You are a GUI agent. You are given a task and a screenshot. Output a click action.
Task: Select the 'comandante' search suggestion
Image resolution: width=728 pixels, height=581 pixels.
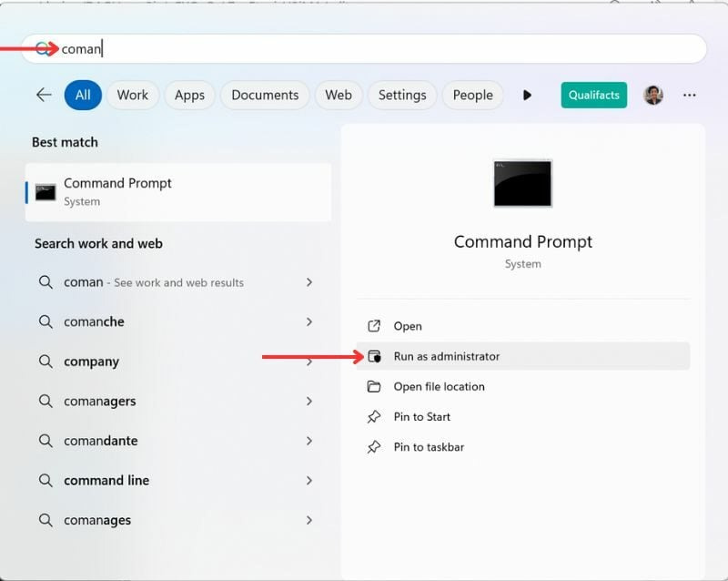point(178,441)
